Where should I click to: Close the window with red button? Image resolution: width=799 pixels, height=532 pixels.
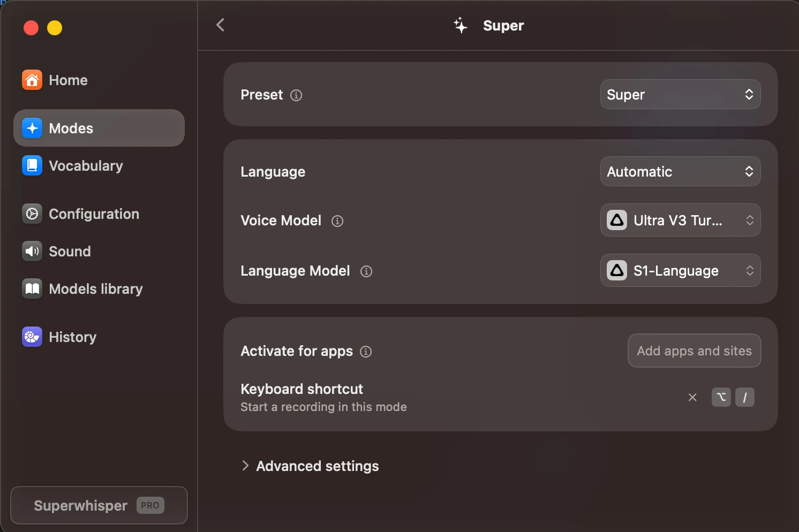[x=31, y=28]
